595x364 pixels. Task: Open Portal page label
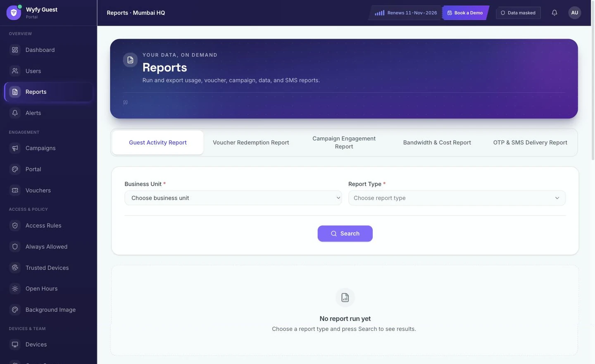click(33, 169)
